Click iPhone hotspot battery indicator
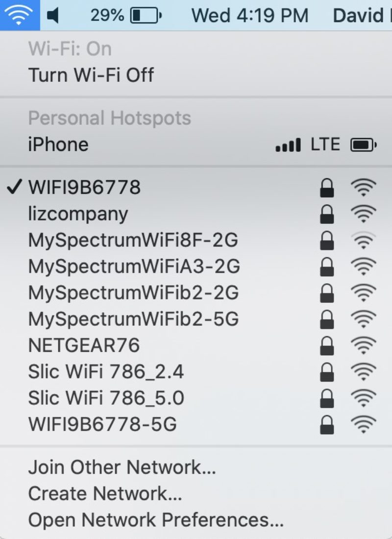Screen dimensions: 392x539 [364, 145]
